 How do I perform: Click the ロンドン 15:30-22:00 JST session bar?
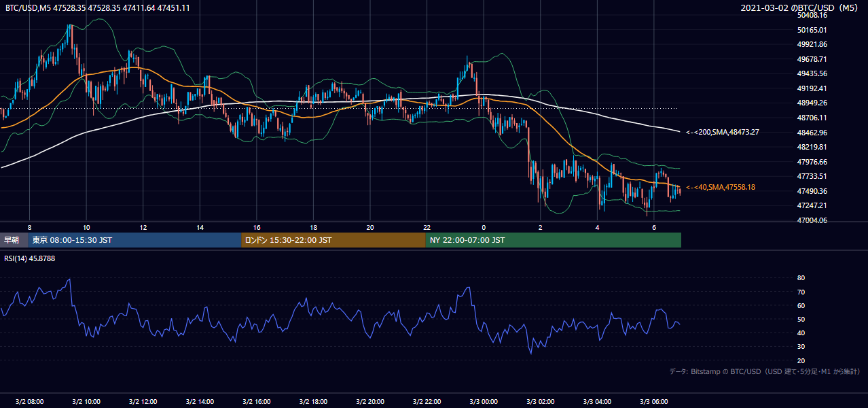click(333, 240)
